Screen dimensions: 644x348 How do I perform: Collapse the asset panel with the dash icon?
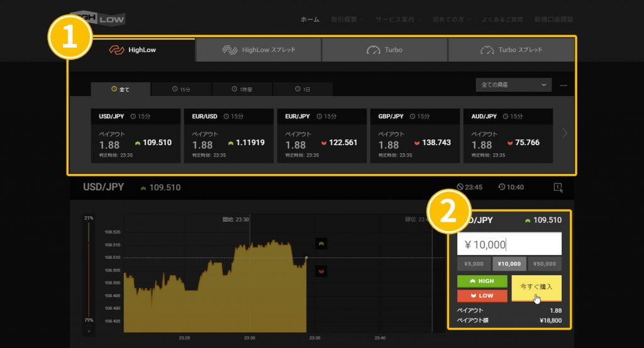[563, 85]
